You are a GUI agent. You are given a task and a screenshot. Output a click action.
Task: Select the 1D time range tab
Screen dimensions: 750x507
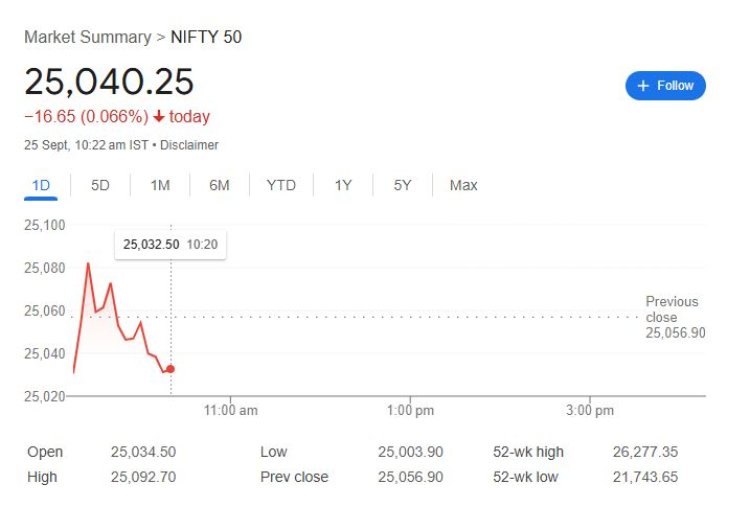click(41, 185)
